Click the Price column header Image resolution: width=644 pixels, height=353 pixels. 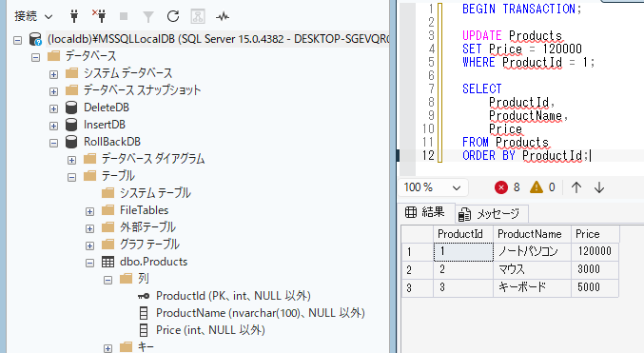595,234
